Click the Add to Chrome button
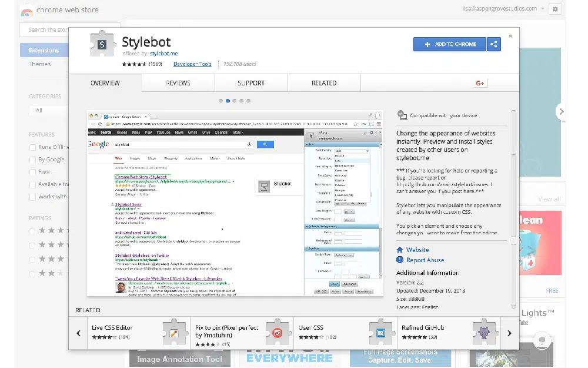 (x=449, y=44)
